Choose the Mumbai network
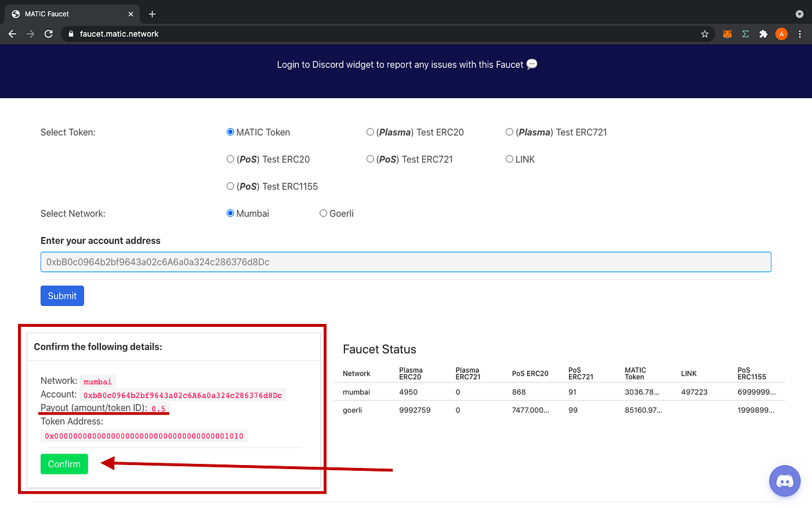The width and height of the screenshot is (812, 508). point(230,213)
